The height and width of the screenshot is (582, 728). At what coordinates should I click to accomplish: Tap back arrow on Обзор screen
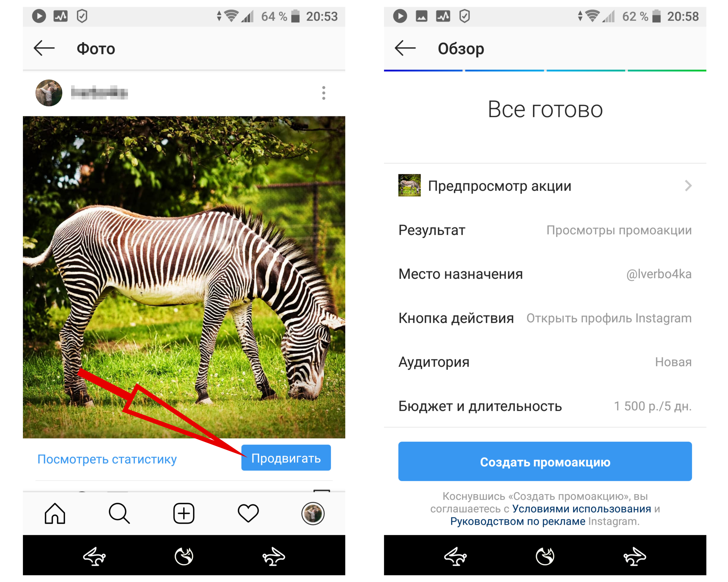(405, 48)
